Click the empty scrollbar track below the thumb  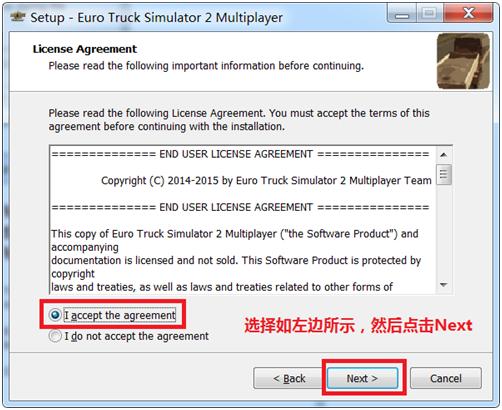[444, 231]
